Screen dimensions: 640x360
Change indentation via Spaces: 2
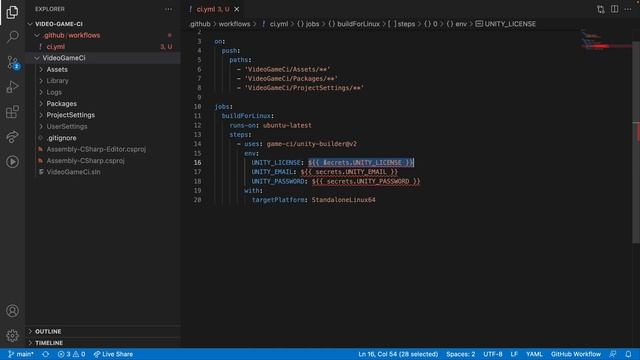[x=460, y=354]
